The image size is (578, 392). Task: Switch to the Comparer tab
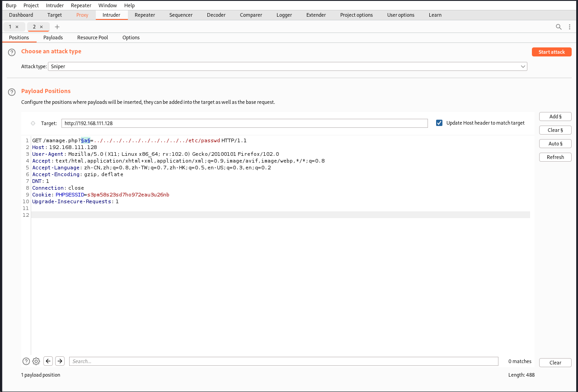[251, 15]
